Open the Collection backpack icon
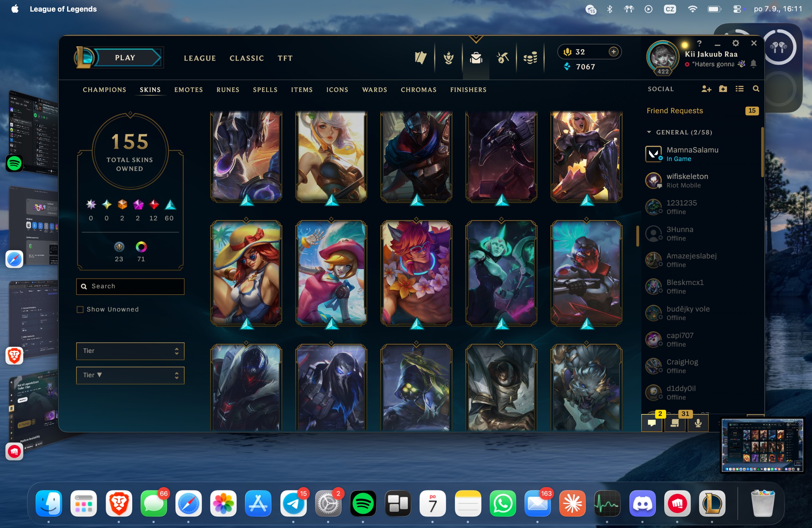The height and width of the screenshot is (528, 812). [x=476, y=58]
